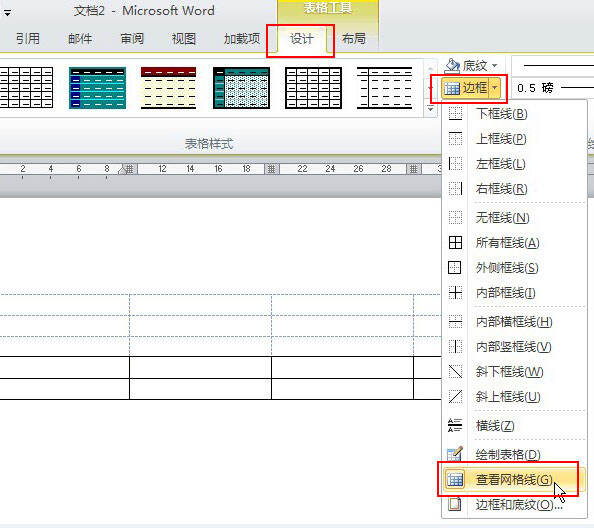Image resolution: width=594 pixels, height=528 pixels.
Task: Apply 所有框线(A)
Action: (x=514, y=242)
